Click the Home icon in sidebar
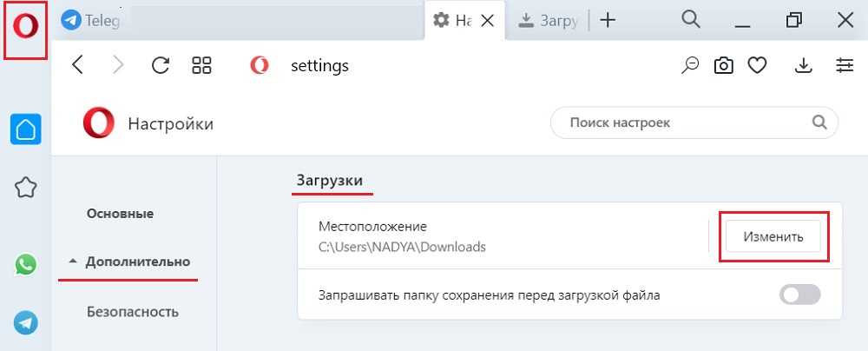This screenshot has height=351, width=868. pos(26,130)
